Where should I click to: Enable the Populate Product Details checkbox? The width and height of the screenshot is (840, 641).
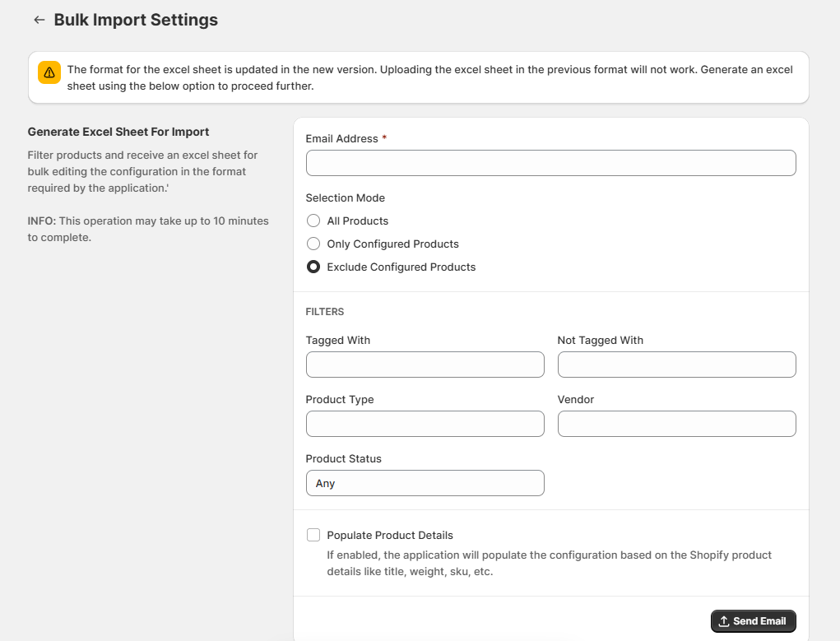point(313,535)
